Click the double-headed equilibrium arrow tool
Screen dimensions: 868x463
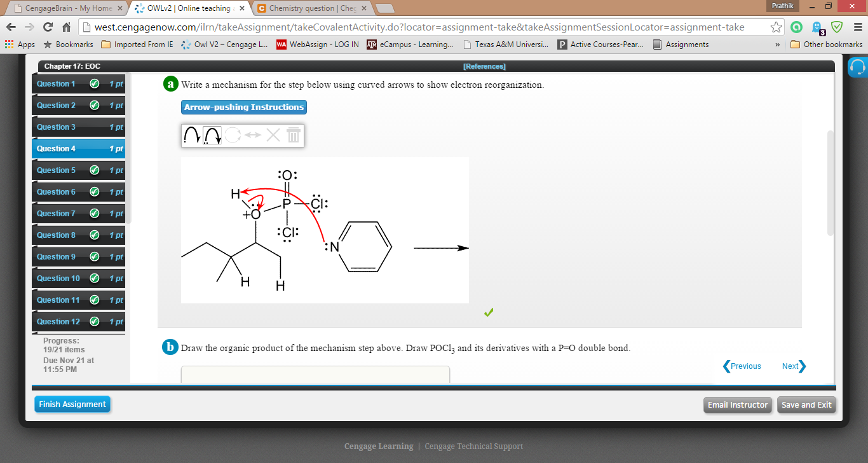point(252,135)
